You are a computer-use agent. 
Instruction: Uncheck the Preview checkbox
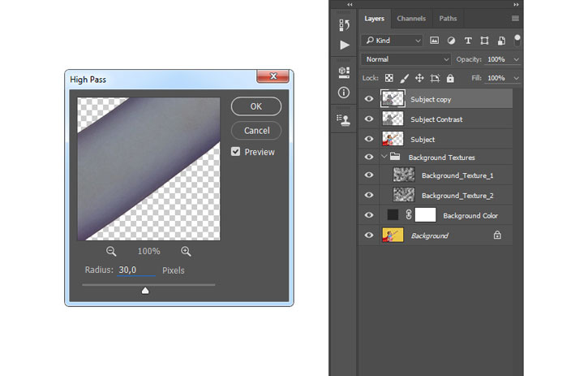tap(235, 151)
